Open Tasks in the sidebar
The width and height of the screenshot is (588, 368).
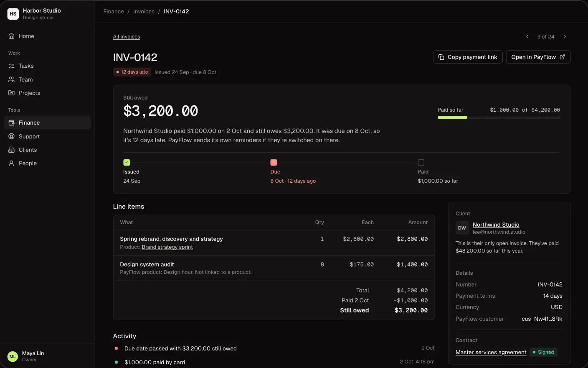(47, 66)
